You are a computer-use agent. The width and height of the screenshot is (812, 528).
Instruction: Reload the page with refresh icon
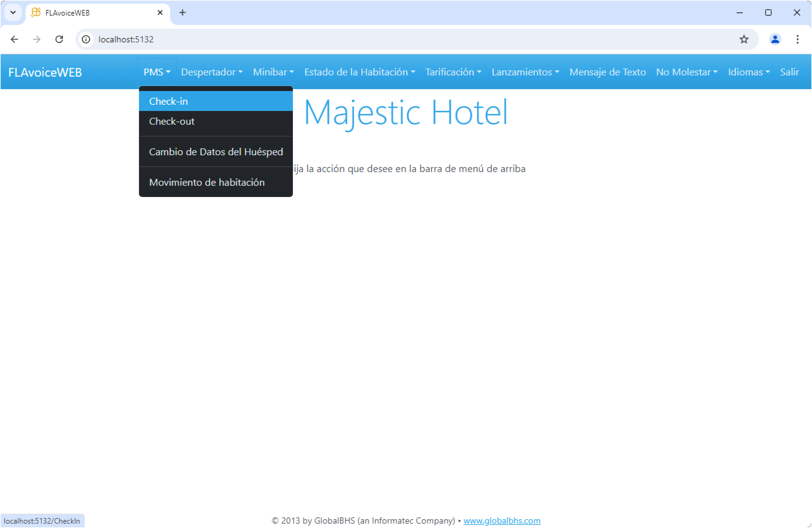[x=59, y=39]
